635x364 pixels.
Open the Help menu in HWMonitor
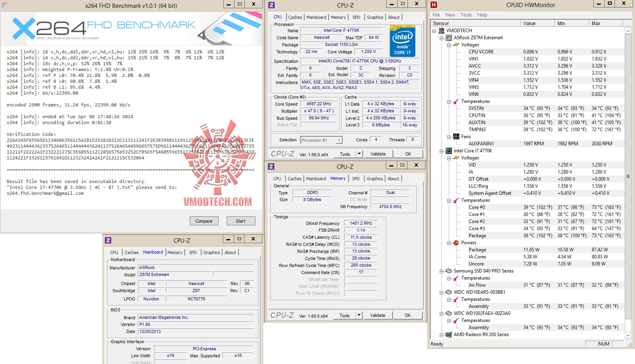point(482,15)
